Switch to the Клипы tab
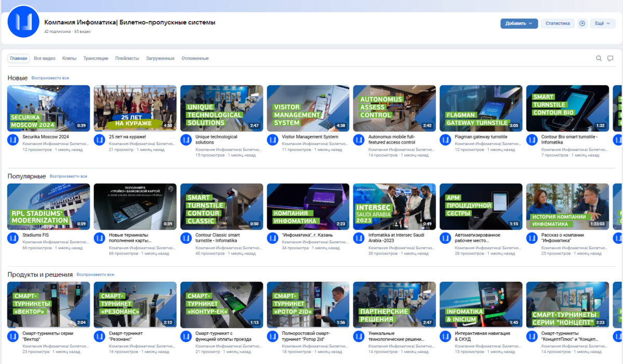 [69, 59]
